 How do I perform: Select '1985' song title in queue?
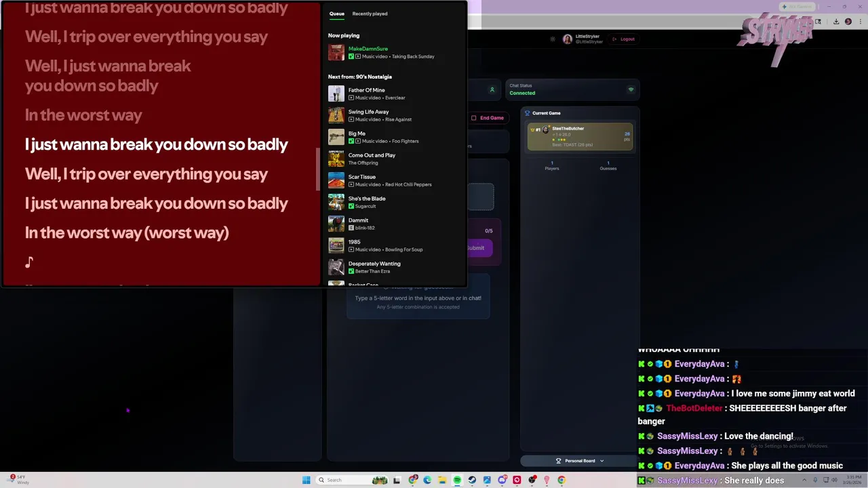355,242
